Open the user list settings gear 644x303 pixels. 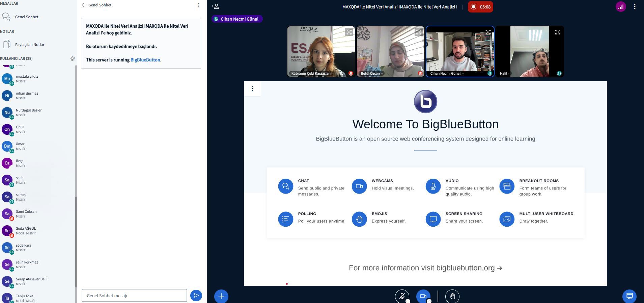[73, 59]
